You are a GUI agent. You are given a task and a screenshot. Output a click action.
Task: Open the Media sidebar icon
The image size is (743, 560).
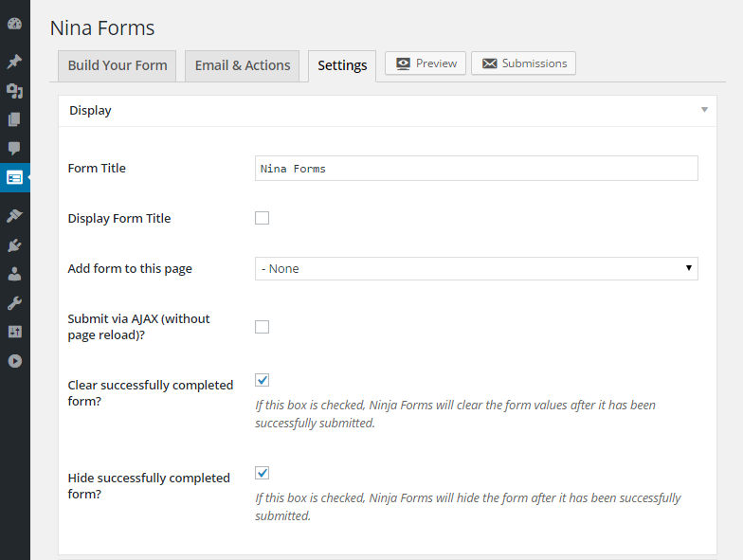click(15, 91)
